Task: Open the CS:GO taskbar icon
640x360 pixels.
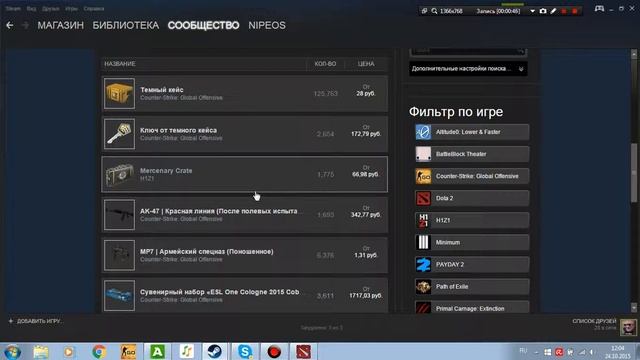Action: pyautogui.click(x=128, y=351)
